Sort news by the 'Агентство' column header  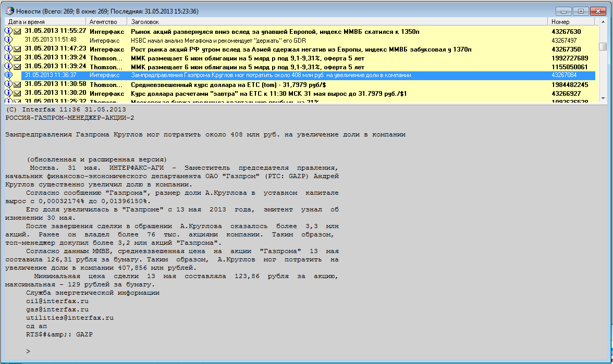(x=106, y=22)
